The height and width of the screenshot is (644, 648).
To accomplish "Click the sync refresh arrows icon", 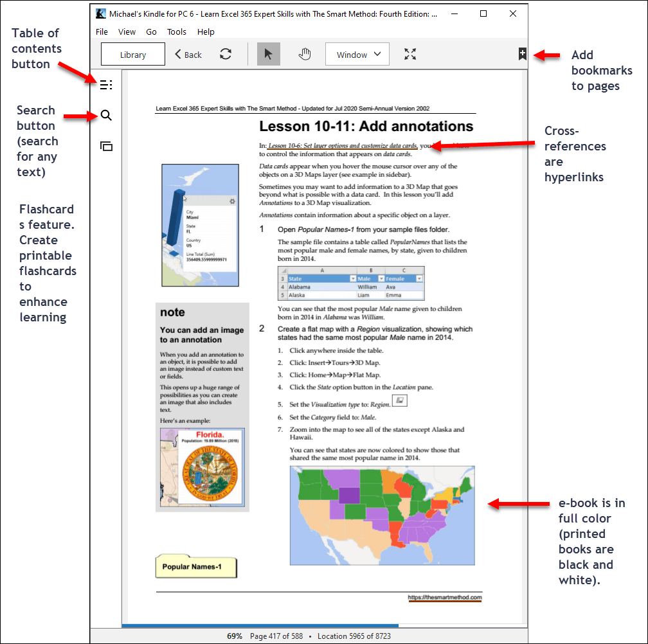I will (x=226, y=54).
